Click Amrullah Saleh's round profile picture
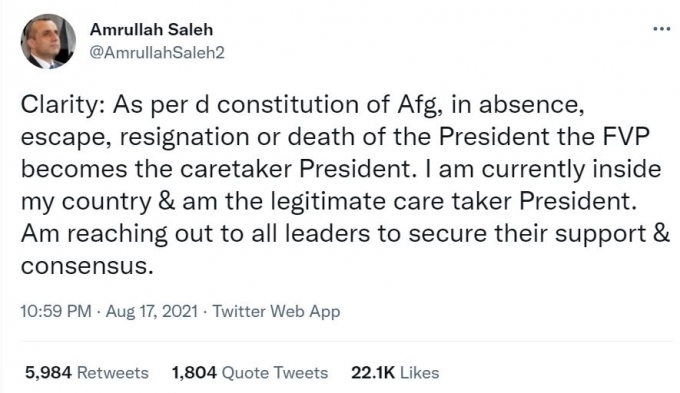680x393 pixels. 48,41
